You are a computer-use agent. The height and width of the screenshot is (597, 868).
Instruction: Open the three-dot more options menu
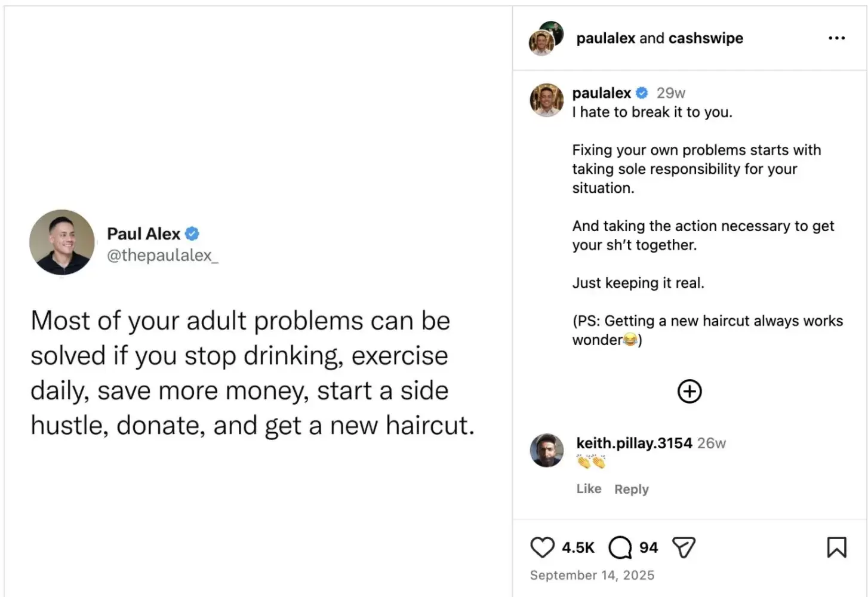click(x=836, y=38)
